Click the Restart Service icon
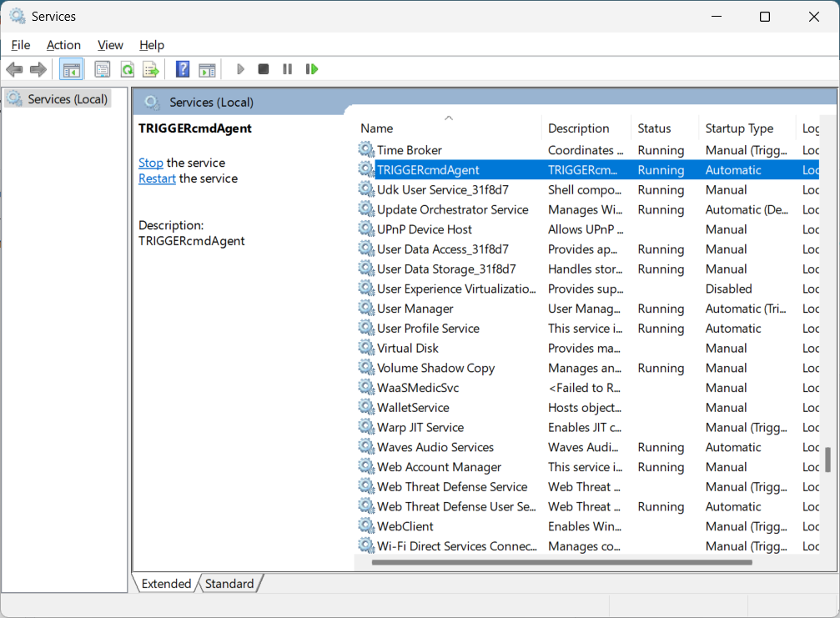Viewport: 840px width, 618px height. click(x=312, y=69)
